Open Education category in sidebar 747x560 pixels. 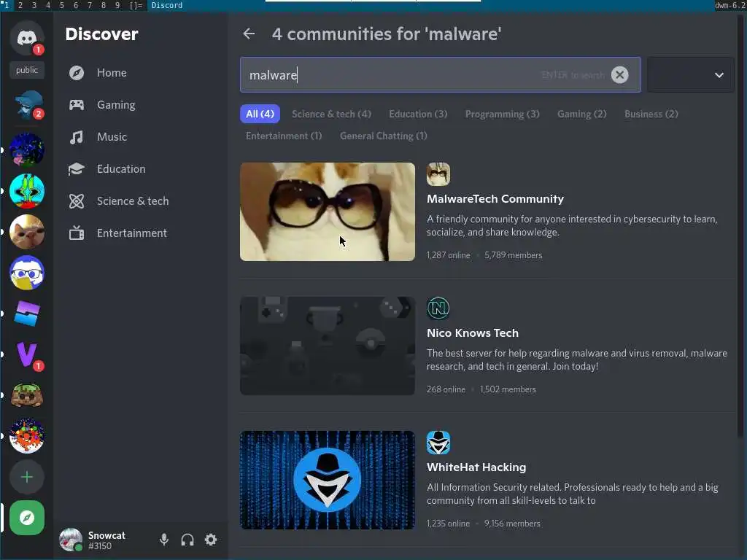[x=141, y=168]
